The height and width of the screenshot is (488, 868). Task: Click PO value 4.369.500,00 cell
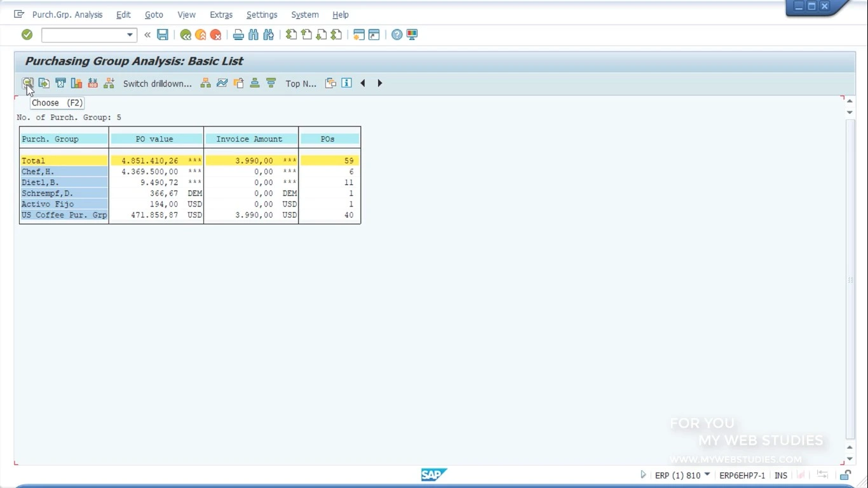[x=150, y=172]
